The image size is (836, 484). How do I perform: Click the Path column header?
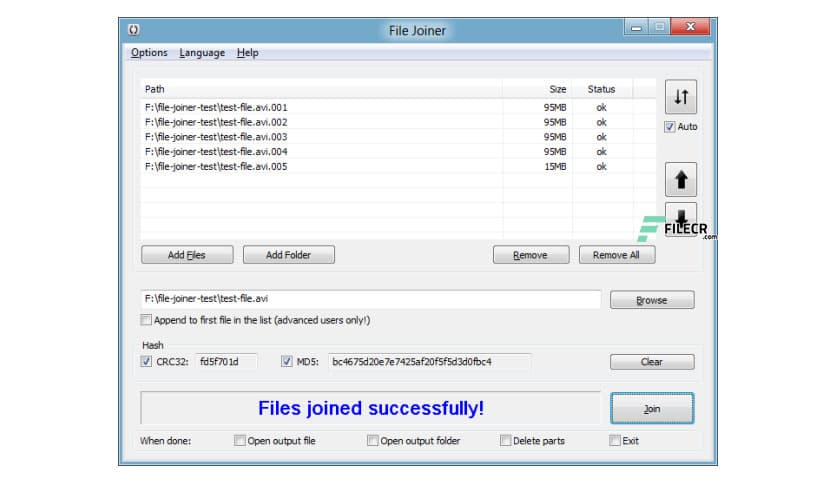click(154, 89)
